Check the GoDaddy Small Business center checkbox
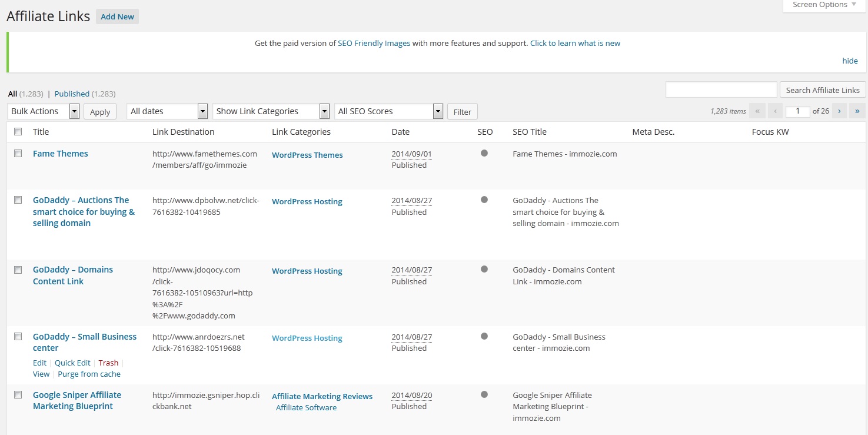 [18, 337]
